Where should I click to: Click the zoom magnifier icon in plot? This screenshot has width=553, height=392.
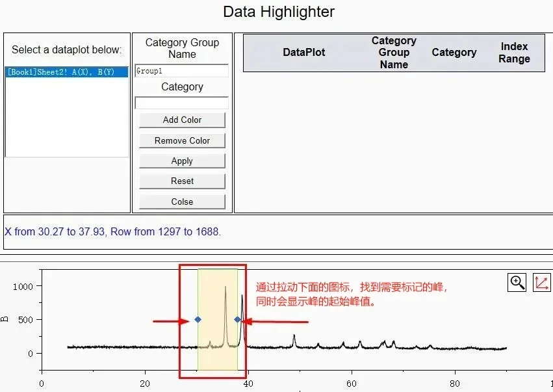coord(517,282)
